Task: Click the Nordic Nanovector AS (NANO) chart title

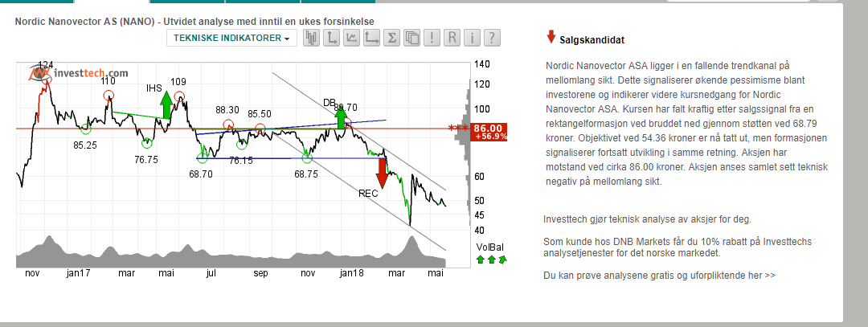Action: 194,22
